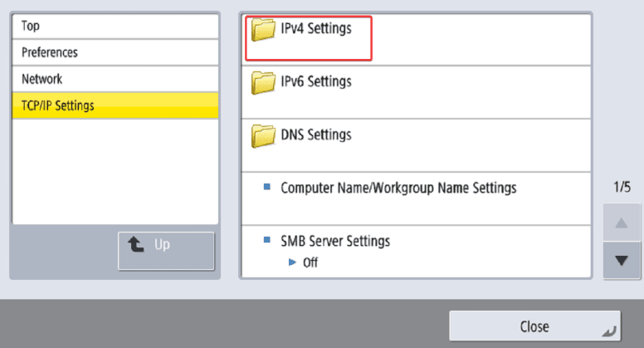Click the blue bullet beside Computer Name/Workgroup Name
Screen dimensions: 644x348
coord(267,188)
